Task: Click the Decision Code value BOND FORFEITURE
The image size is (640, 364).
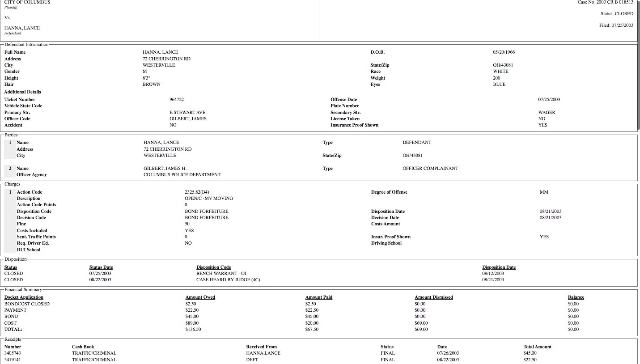Action: [207, 218]
